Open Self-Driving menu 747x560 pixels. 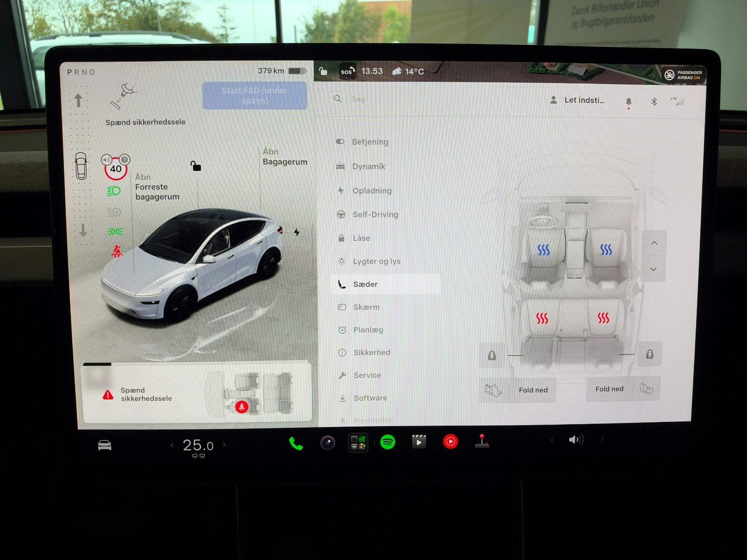[368, 215]
